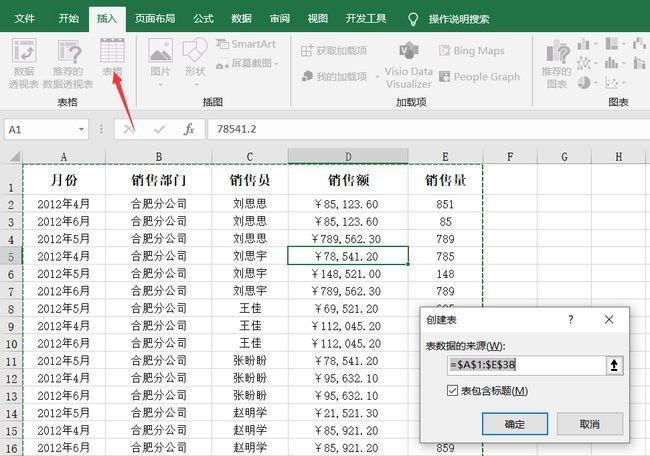Click the PivotTable (数据透视表) icon

pos(24,62)
